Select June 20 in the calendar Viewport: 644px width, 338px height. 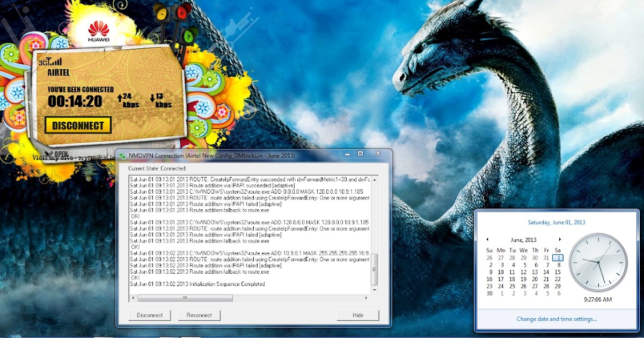click(535, 279)
